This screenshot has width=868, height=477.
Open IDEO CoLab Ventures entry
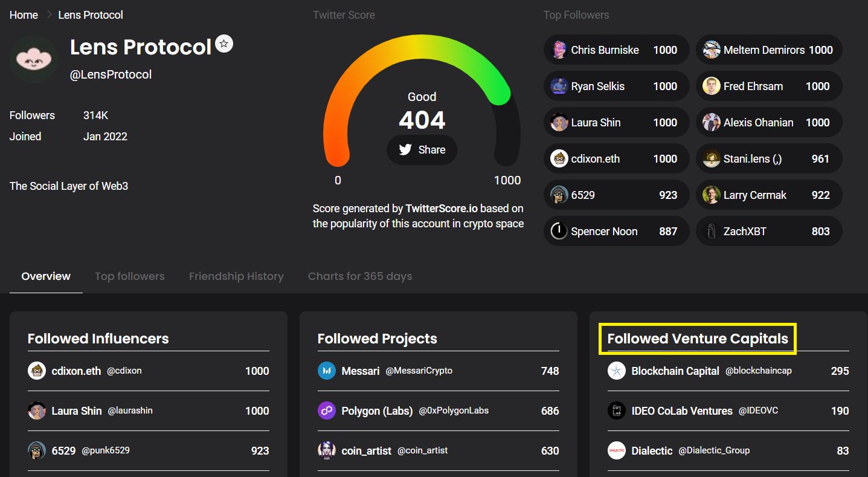coord(728,411)
